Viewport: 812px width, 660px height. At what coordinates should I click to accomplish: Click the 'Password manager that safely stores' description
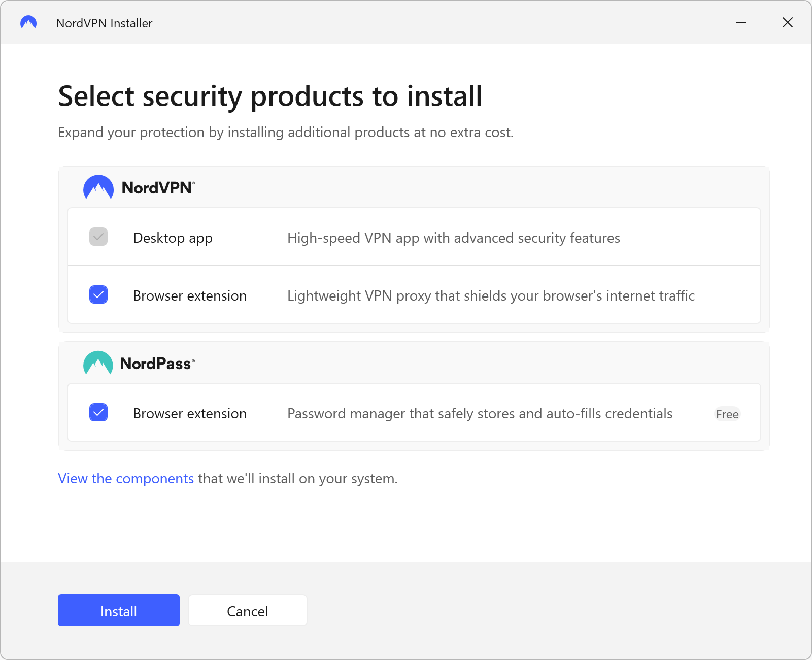(x=480, y=414)
